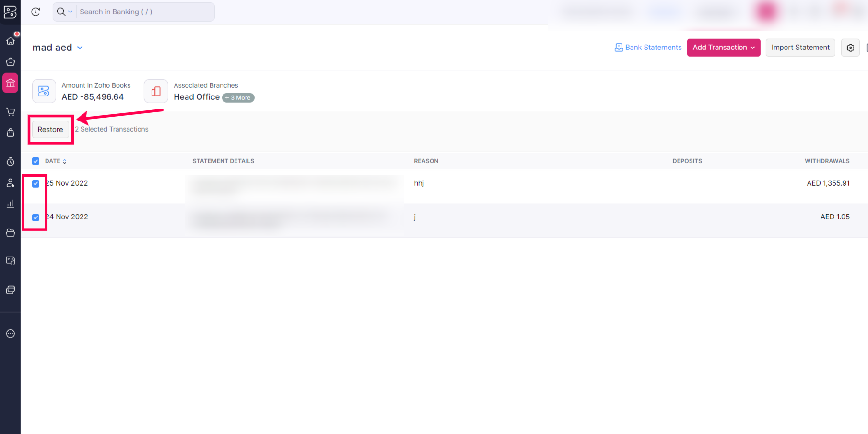Open the web tabs sidebar icon

(10, 290)
